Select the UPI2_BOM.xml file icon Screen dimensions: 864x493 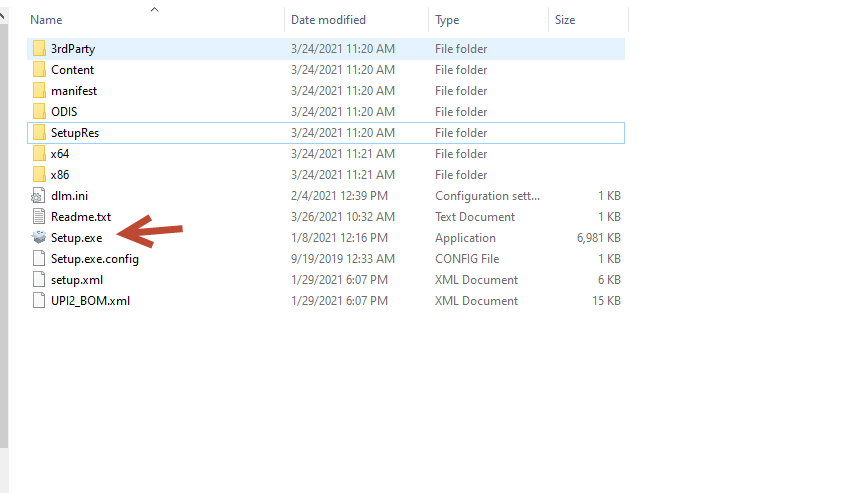[39, 300]
